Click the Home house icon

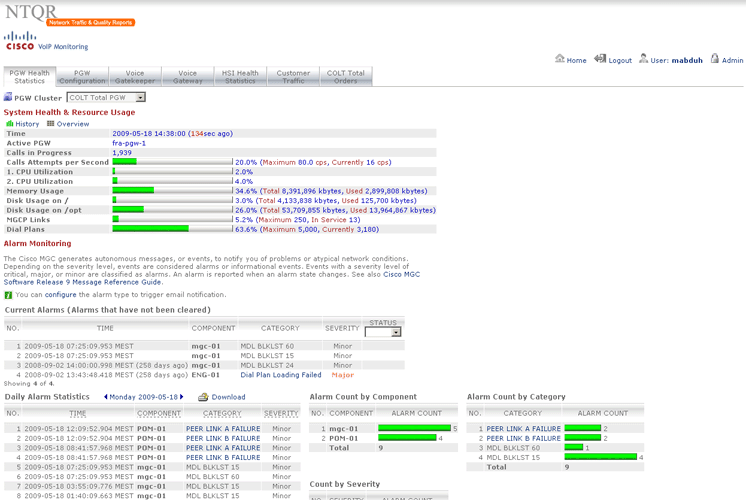pos(560,59)
